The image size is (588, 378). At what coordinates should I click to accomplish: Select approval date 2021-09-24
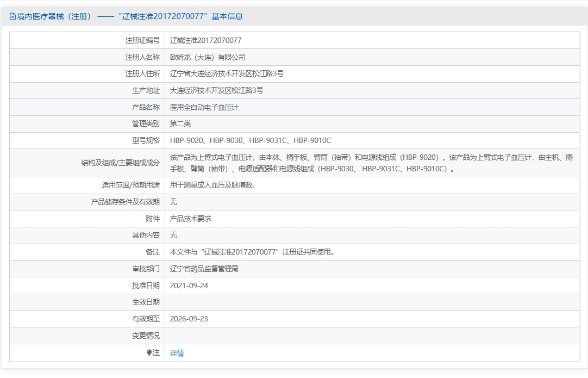click(189, 286)
